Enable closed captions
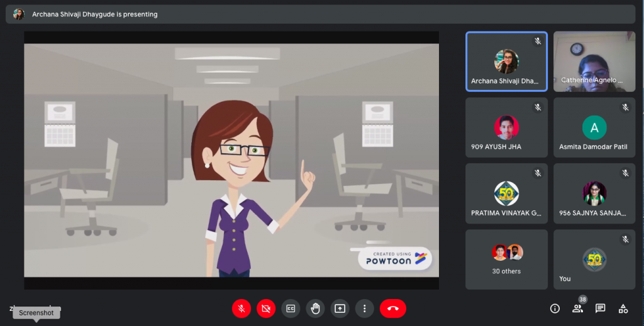 click(x=291, y=308)
